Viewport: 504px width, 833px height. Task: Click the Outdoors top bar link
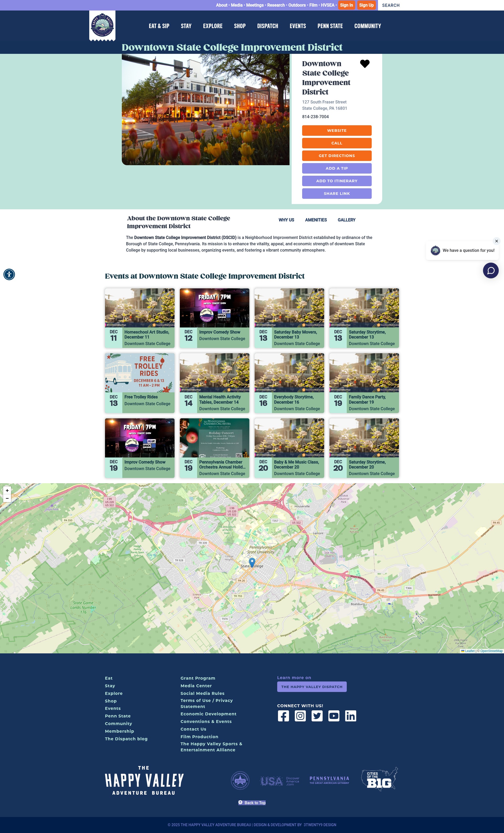click(297, 5)
